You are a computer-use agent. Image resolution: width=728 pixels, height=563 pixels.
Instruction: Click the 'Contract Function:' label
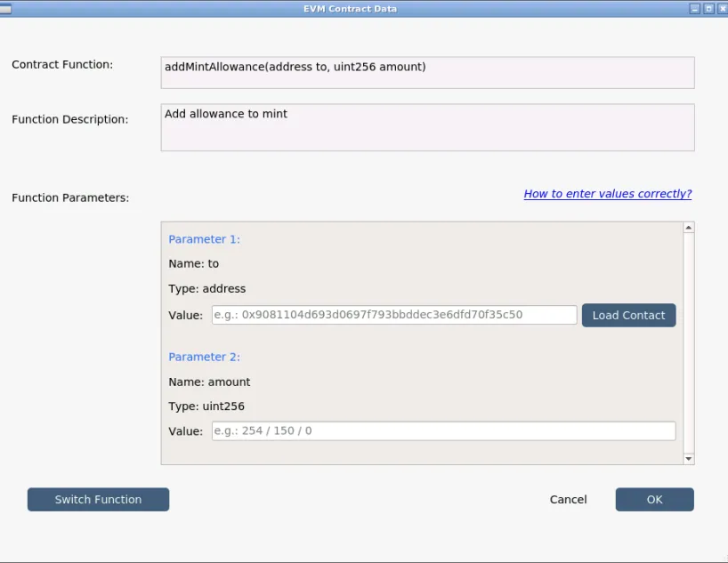(62, 65)
